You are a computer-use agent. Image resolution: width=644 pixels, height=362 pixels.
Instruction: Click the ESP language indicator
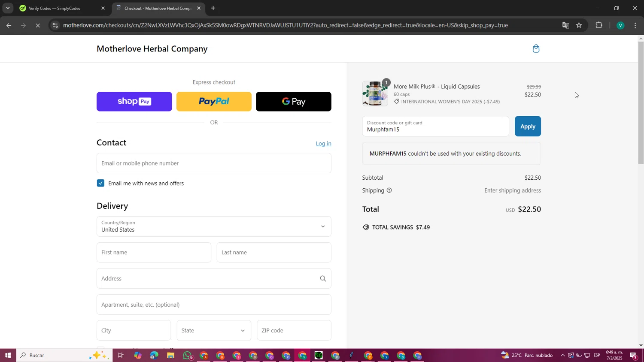pos(596,355)
